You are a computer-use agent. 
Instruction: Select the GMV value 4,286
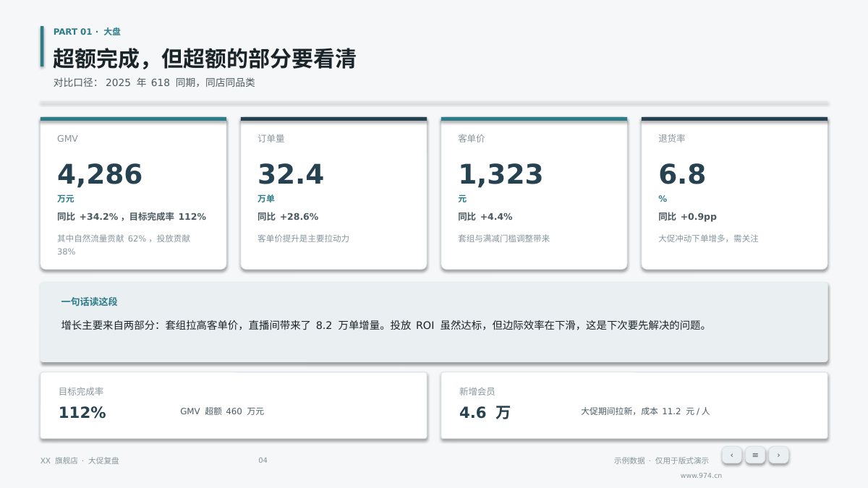[x=100, y=175]
